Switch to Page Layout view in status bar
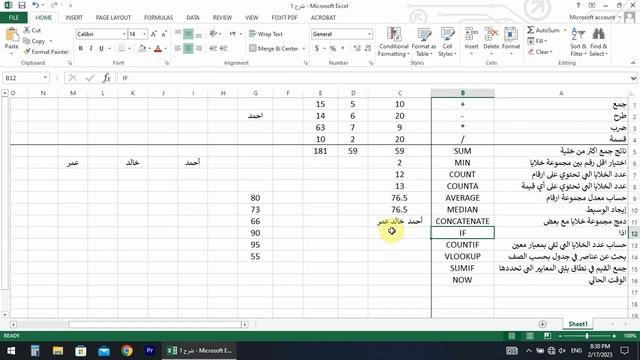 click(529, 336)
